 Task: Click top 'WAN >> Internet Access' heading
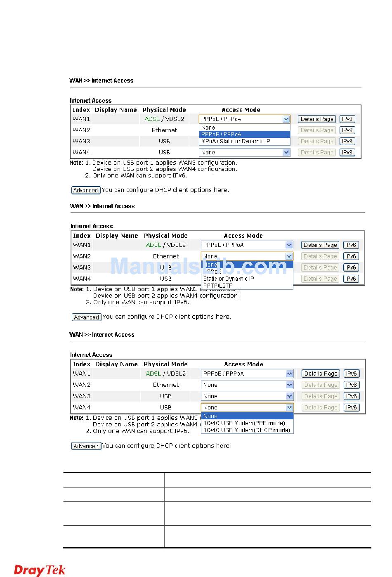(102, 80)
